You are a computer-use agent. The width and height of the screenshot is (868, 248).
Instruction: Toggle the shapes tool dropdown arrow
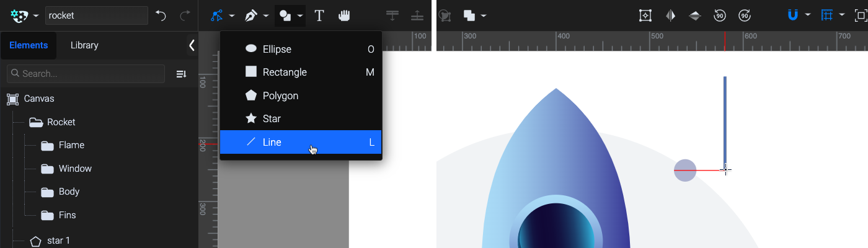pyautogui.click(x=300, y=16)
